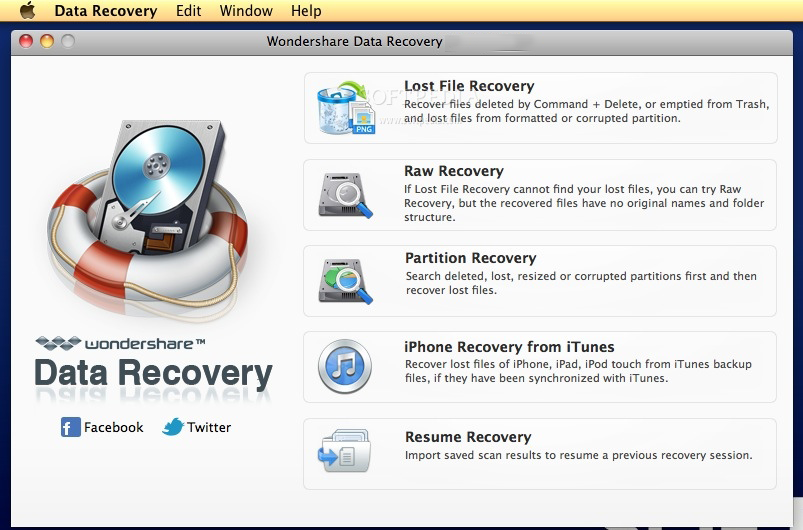Open the Facebook link text
This screenshot has width=803, height=530.
[x=114, y=428]
